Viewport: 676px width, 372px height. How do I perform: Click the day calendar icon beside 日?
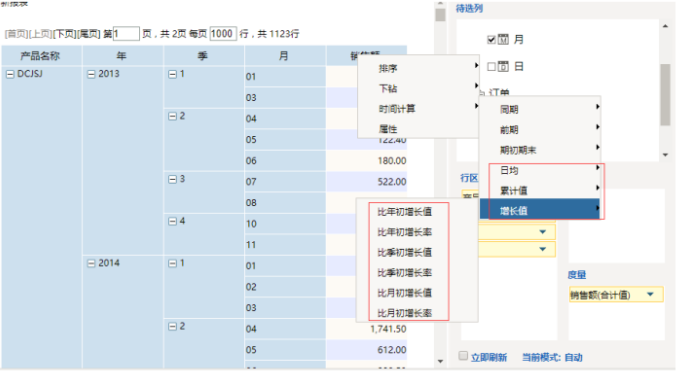(503, 66)
